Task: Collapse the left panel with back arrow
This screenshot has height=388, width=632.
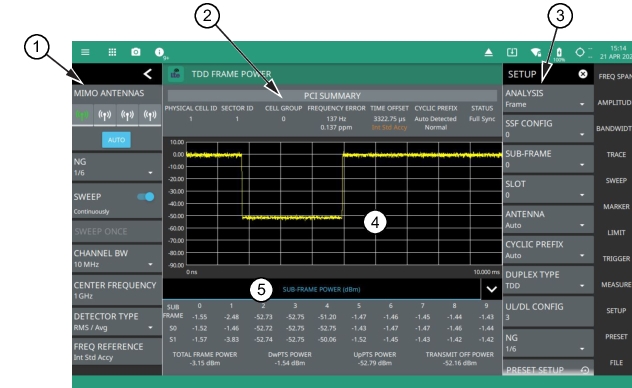Action: [148, 74]
